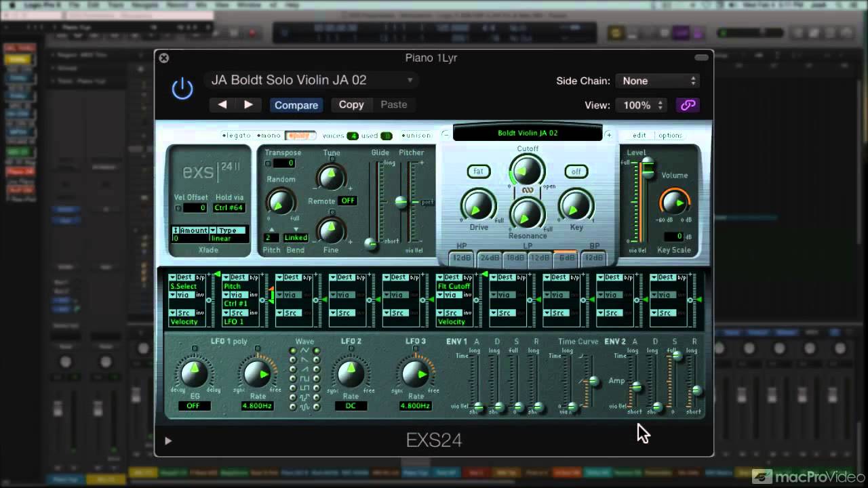Open the Apple menu

(x=12, y=5)
